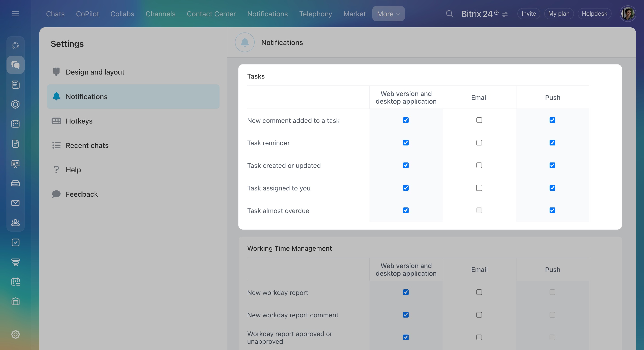This screenshot has width=644, height=350.
Task: Open the Webmail envelope icon in sidebar
Action: click(x=15, y=203)
